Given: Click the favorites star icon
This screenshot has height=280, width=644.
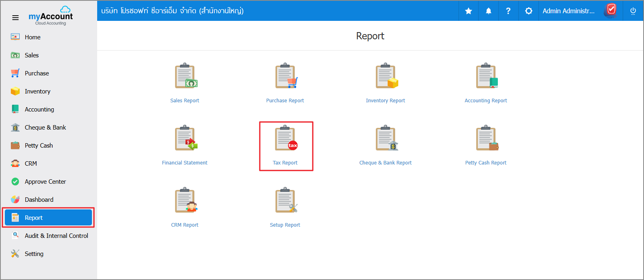Looking at the screenshot, I should pos(469,11).
